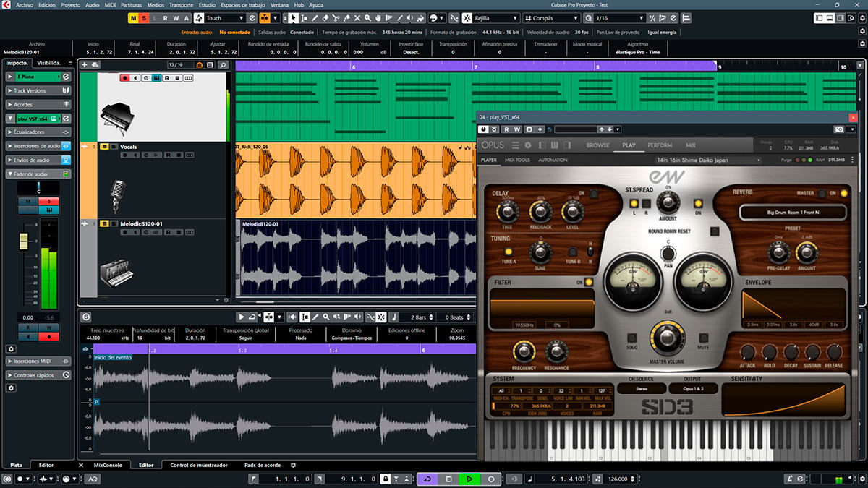The width and height of the screenshot is (868, 488).
Task: Toggle the red S solo-all button in toolbar
Action: tap(144, 18)
